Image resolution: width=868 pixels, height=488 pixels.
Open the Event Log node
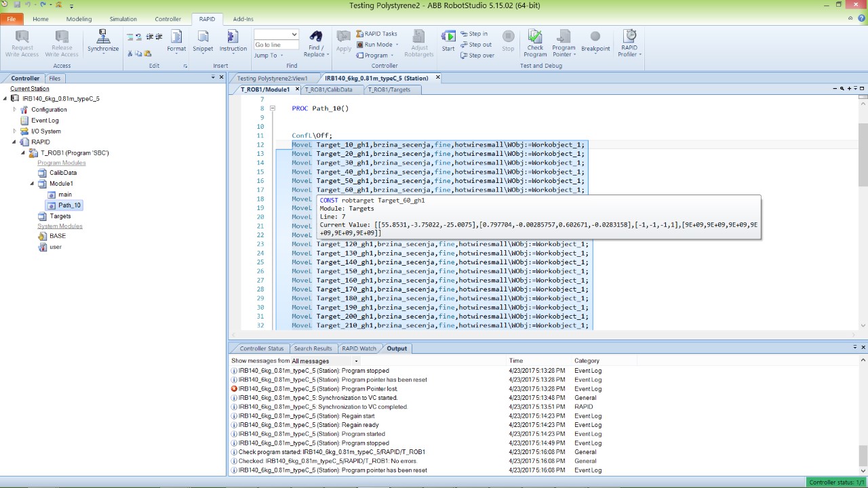45,120
